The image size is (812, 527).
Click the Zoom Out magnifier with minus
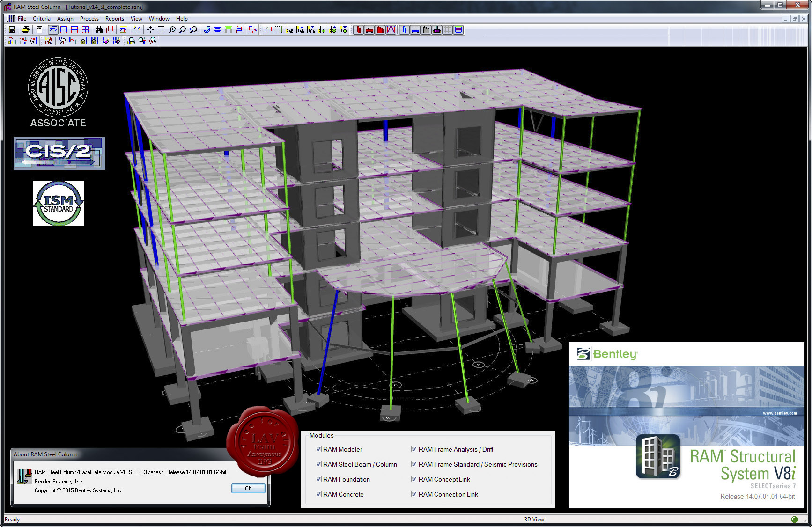(x=183, y=29)
